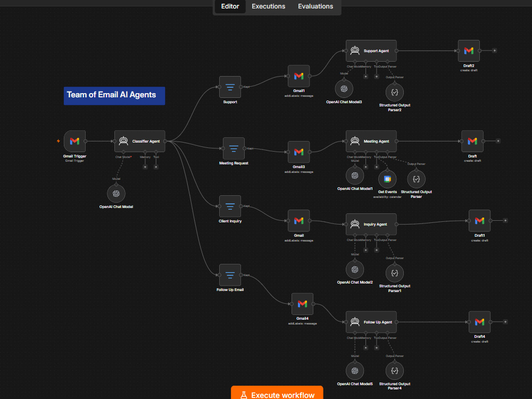The height and width of the screenshot is (399, 532).
Task: Select the Inquiry Agent node
Action: (x=371, y=225)
